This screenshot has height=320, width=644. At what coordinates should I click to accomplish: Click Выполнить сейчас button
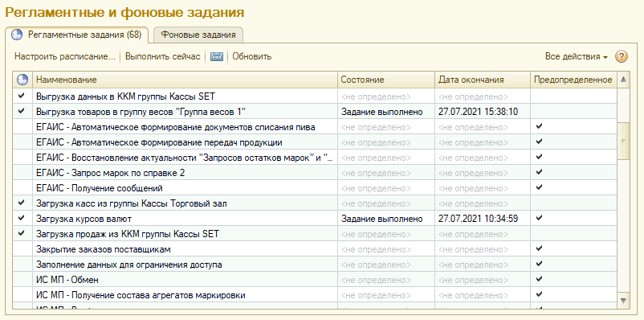[163, 57]
